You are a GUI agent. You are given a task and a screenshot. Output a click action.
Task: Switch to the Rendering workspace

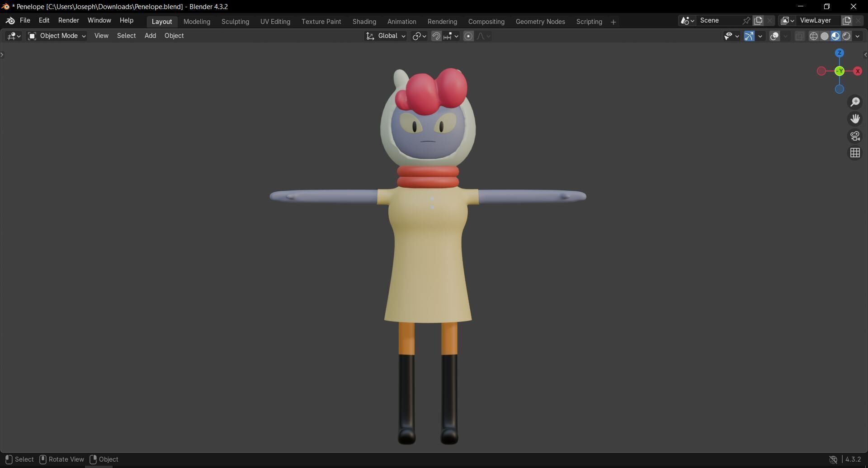442,22
